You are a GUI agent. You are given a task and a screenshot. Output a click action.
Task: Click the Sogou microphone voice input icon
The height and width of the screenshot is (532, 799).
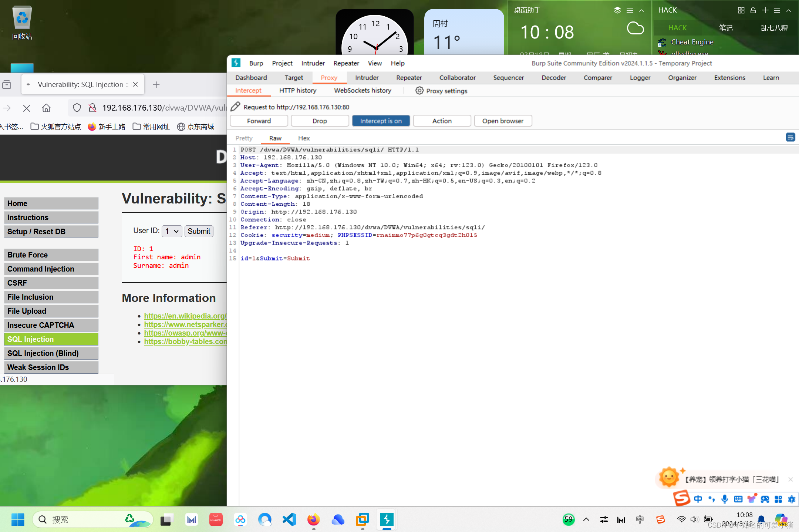[x=725, y=499]
